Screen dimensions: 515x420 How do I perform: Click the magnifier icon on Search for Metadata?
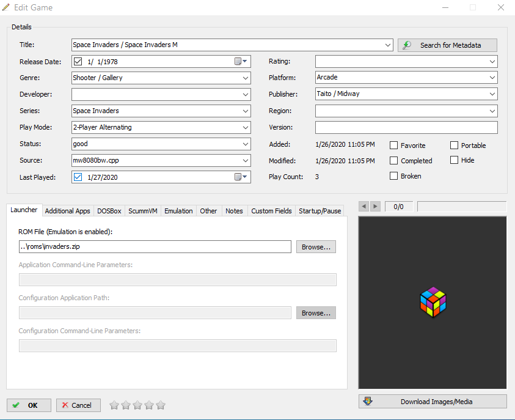tap(407, 45)
